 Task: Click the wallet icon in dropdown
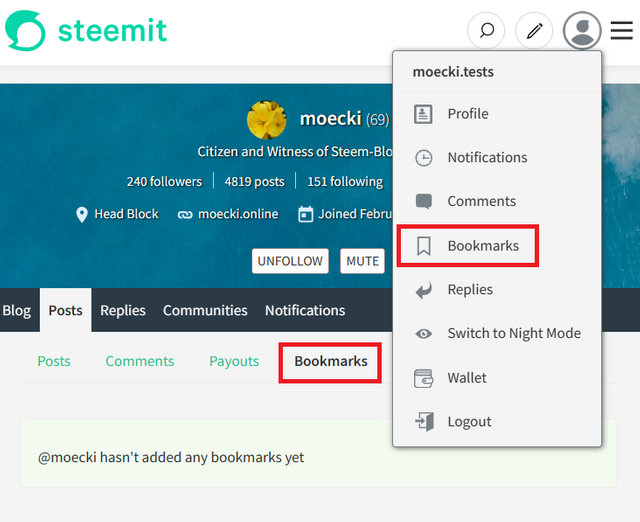[424, 378]
